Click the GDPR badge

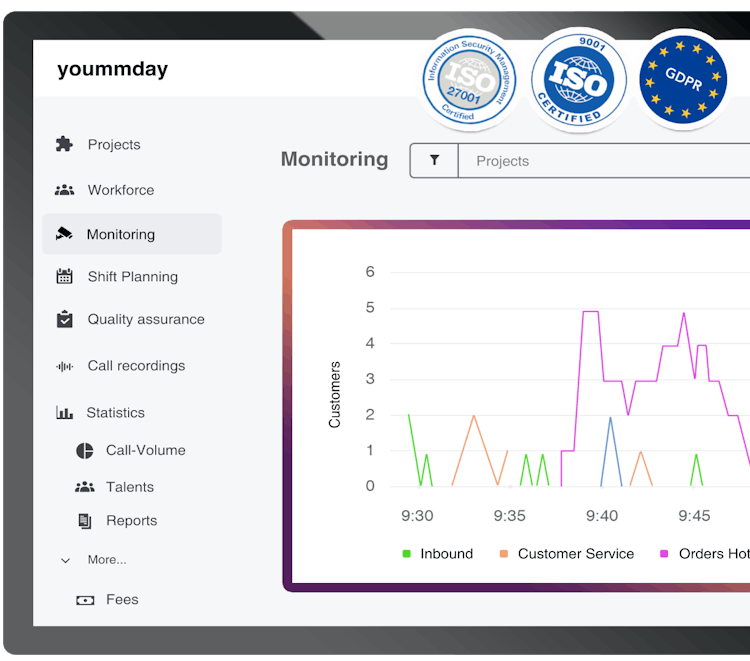[683, 79]
